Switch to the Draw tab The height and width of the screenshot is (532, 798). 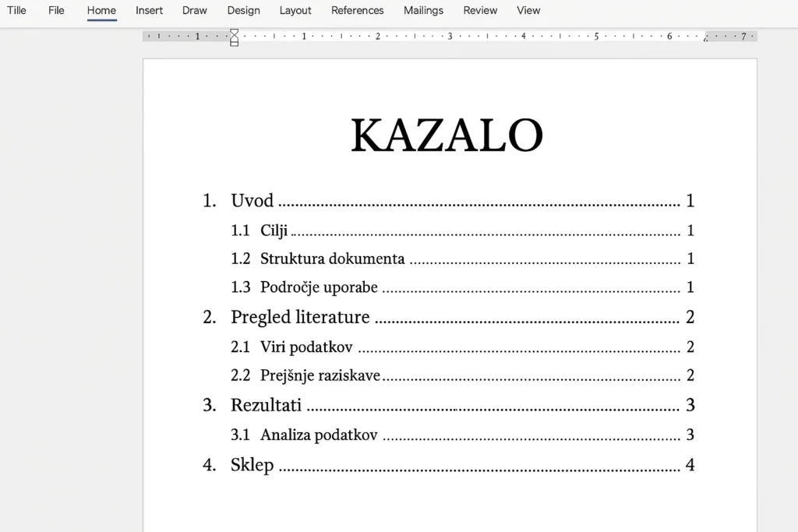coord(194,10)
